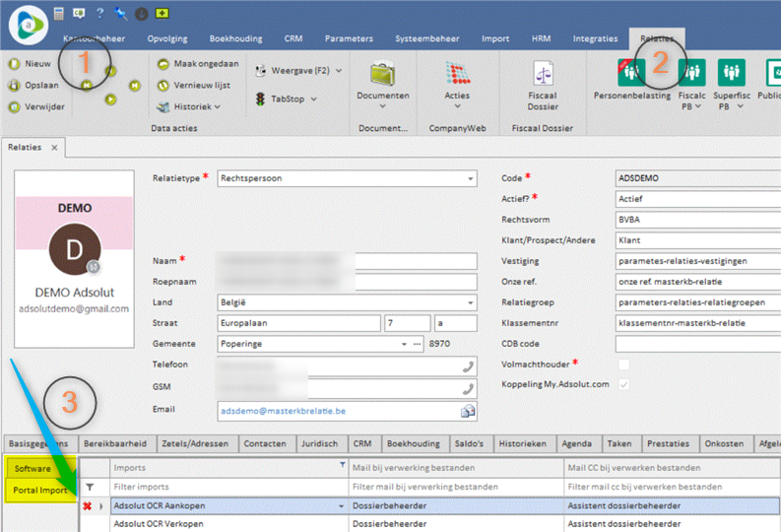Delete row using the red X icon
This screenshot has height=532, width=781.
click(88, 506)
